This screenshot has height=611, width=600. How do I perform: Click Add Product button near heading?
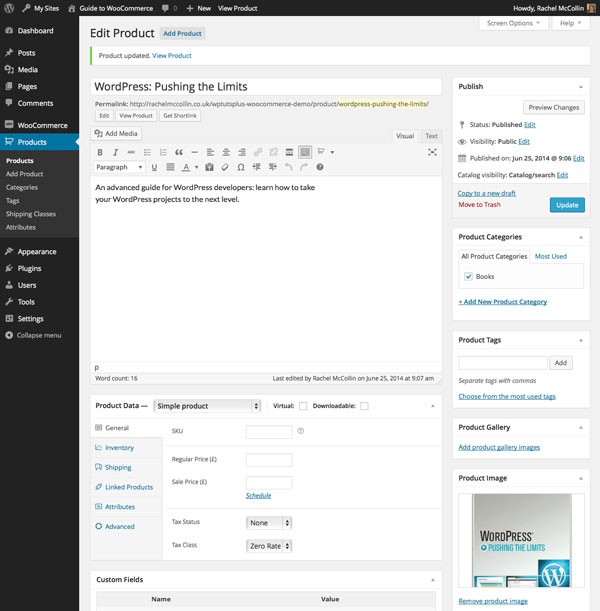coord(182,34)
